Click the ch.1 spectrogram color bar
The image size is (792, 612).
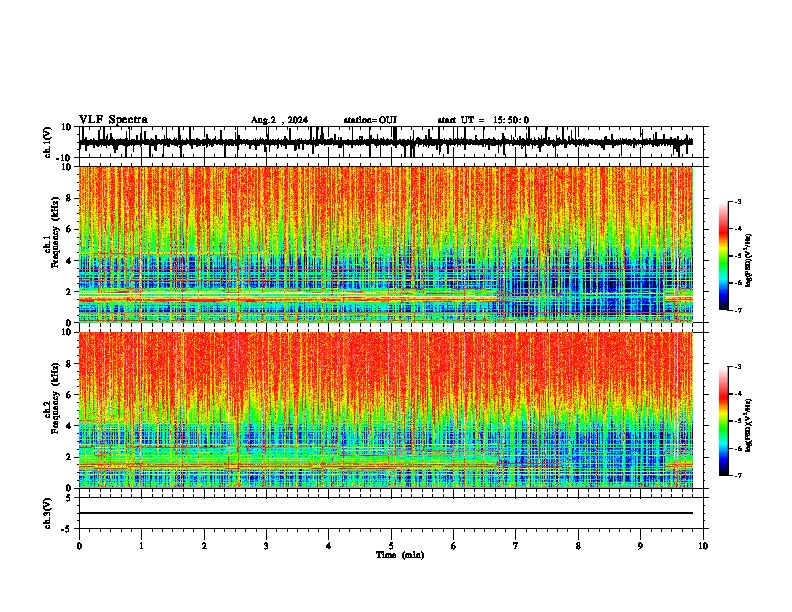(x=724, y=256)
